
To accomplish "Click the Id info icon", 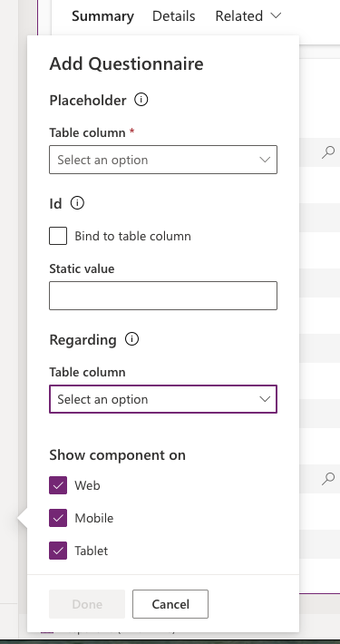I will coord(77,203).
